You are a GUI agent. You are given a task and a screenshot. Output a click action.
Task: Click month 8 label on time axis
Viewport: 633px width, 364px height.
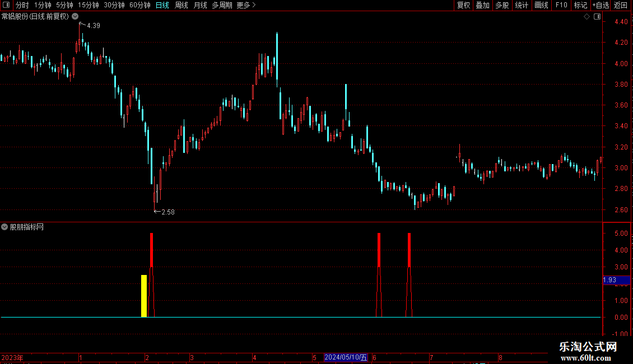coord(500,358)
